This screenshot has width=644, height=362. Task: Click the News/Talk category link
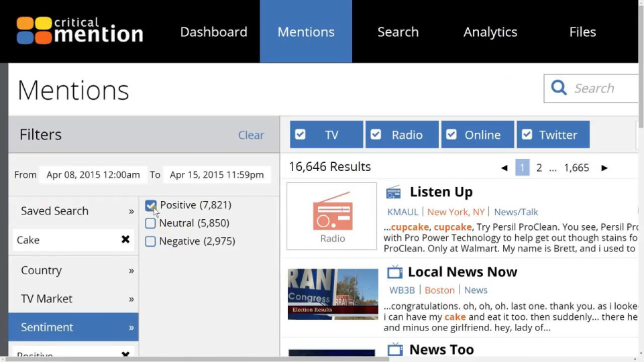(516, 212)
